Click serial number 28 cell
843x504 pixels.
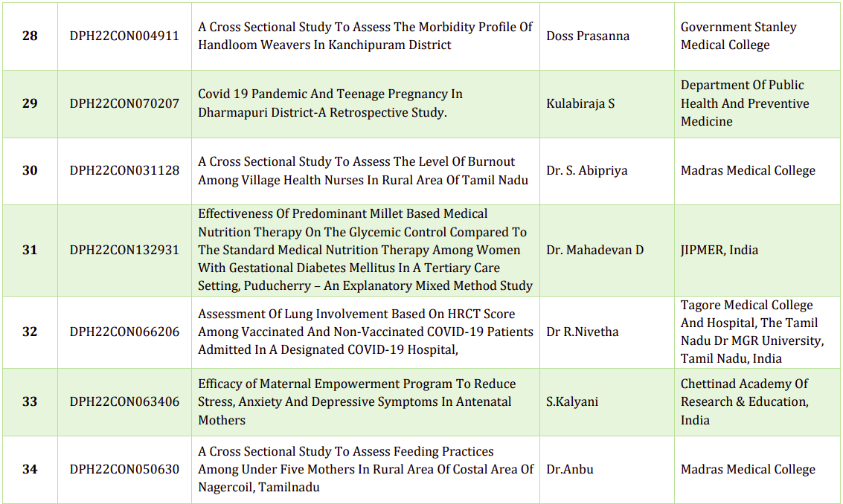click(30, 36)
